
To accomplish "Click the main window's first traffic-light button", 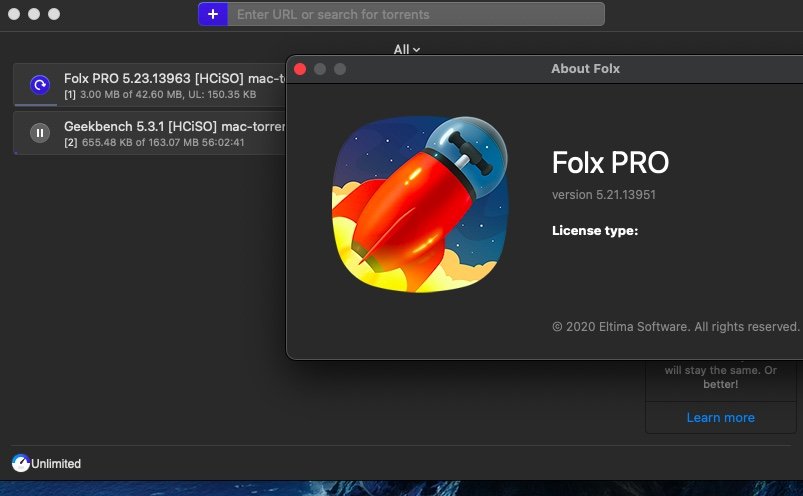I will (x=14, y=14).
